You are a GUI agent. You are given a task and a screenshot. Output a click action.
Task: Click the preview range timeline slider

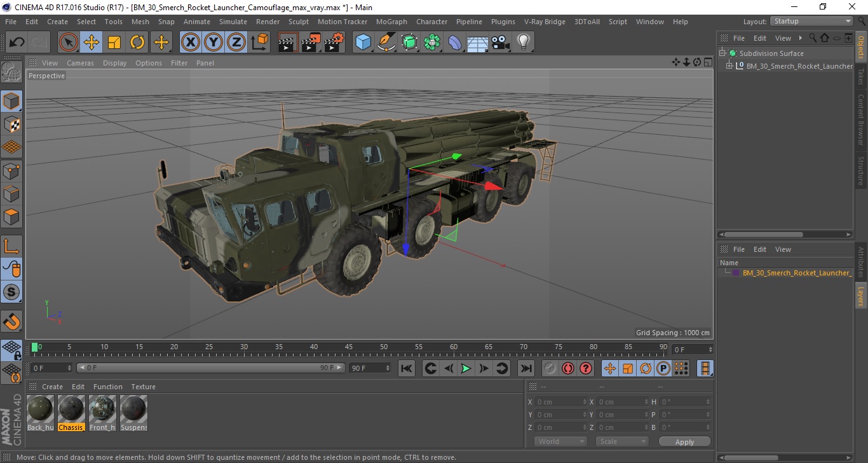pyautogui.click(x=211, y=368)
